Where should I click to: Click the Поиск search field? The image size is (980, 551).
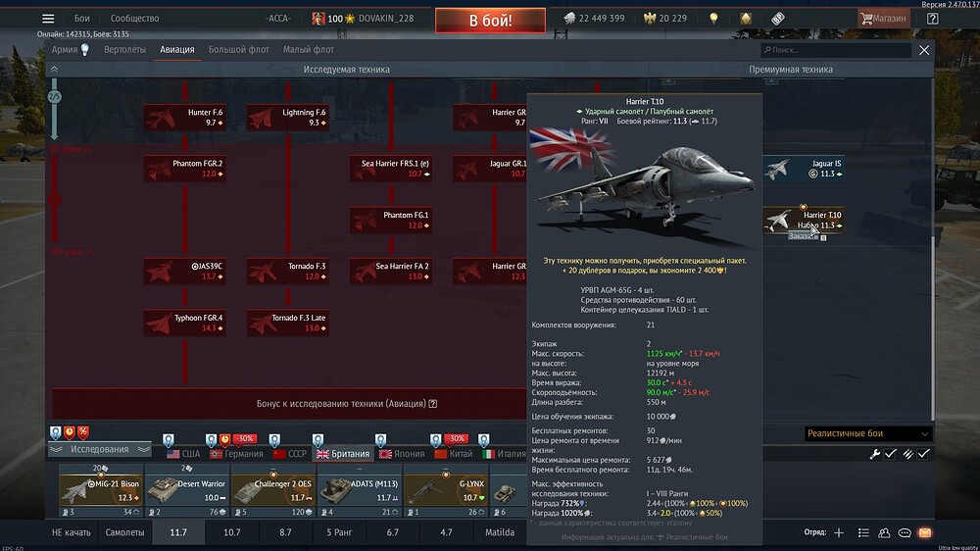[836, 50]
